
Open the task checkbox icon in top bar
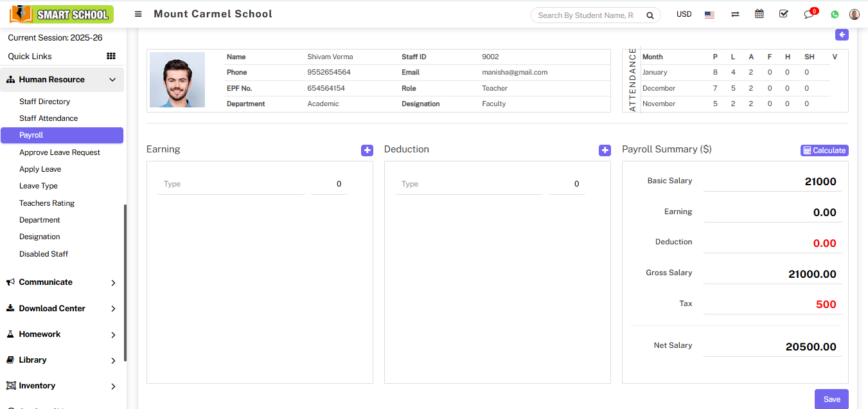[783, 14]
